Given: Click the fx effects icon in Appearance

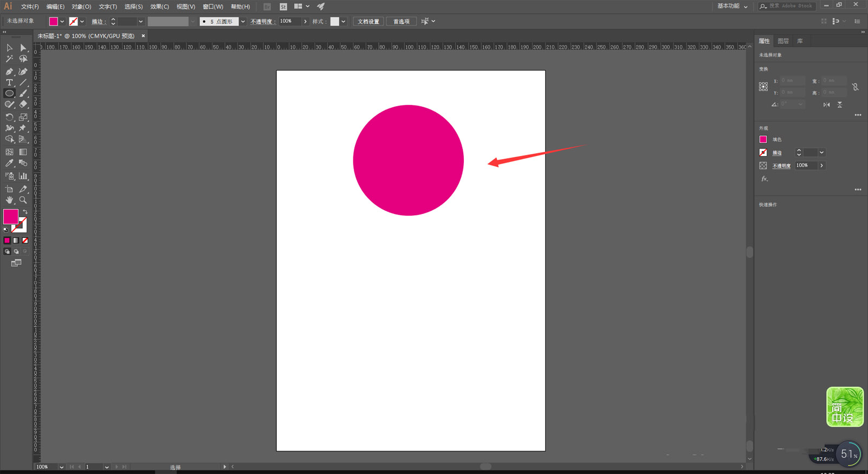Looking at the screenshot, I should click(764, 179).
